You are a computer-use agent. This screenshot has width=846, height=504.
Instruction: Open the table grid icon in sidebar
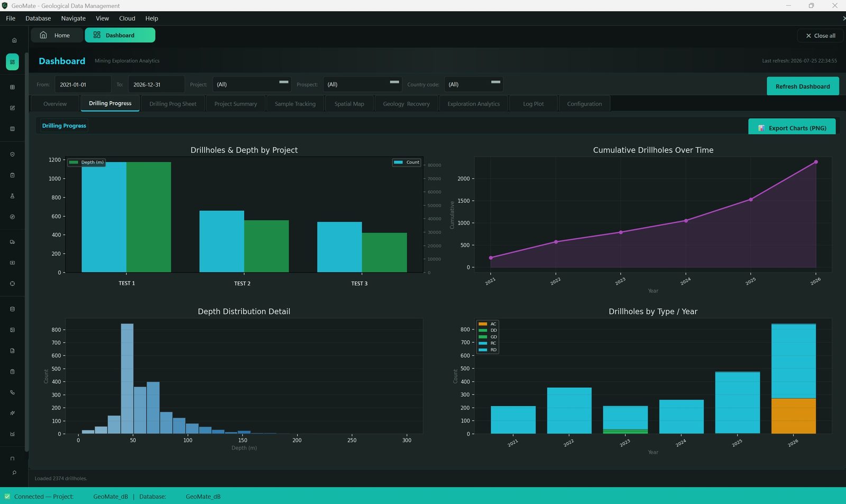pos(12,87)
